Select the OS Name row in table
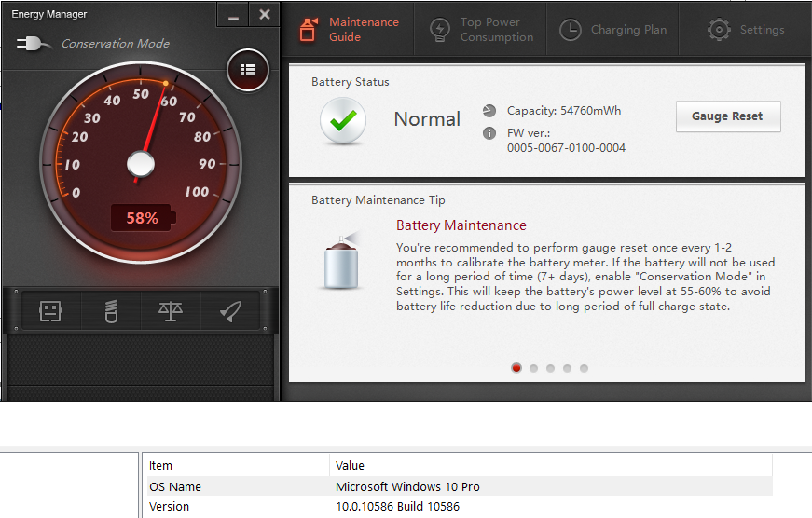 click(460, 486)
